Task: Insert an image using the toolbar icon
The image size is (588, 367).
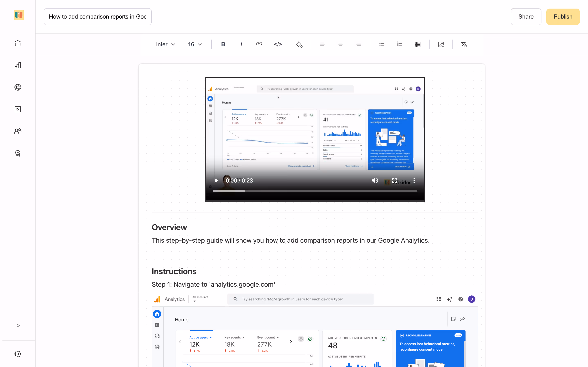Action: coord(441,44)
